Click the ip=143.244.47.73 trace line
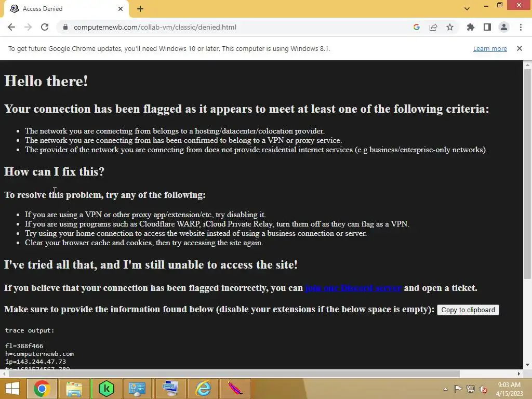 pos(36,362)
